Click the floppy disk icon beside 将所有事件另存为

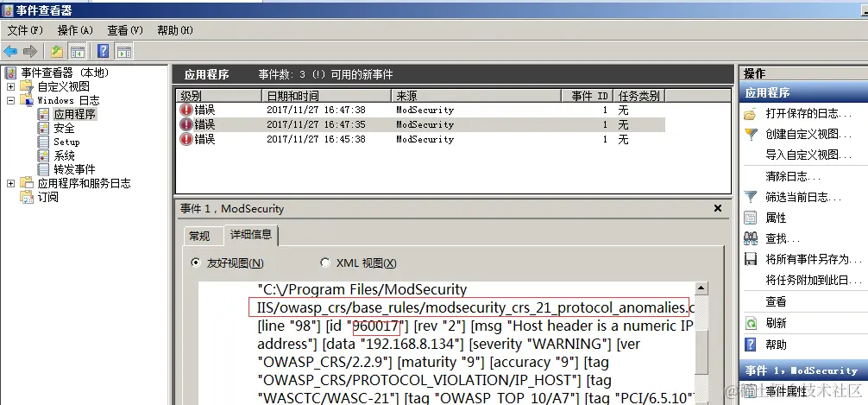(750, 259)
